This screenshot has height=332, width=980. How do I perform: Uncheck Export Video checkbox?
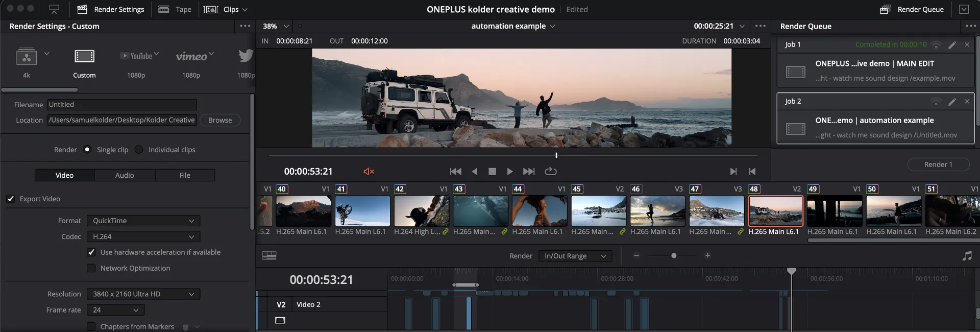pyautogui.click(x=11, y=199)
